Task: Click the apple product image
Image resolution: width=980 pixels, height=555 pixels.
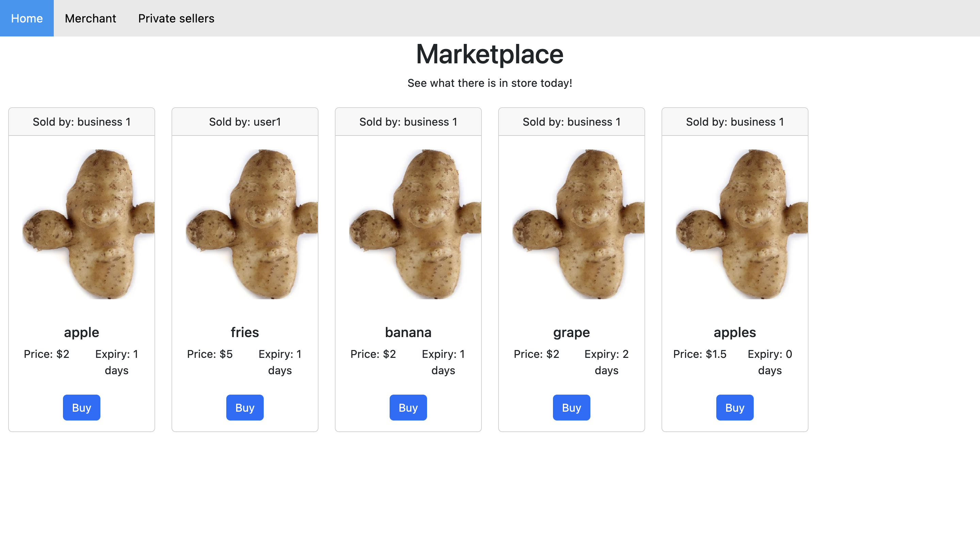Action: [x=88, y=224]
